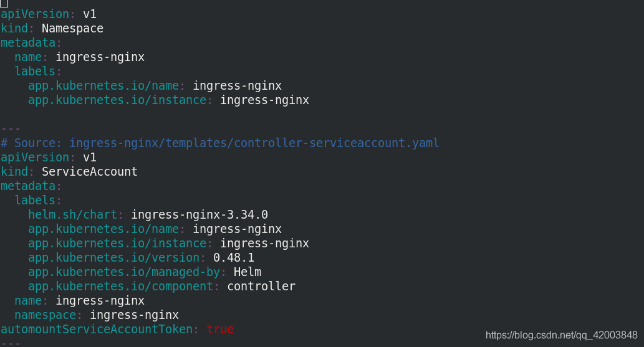The width and height of the screenshot is (644, 347).
Task: Click 'Namespace' kind value
Action: (73, 29)
